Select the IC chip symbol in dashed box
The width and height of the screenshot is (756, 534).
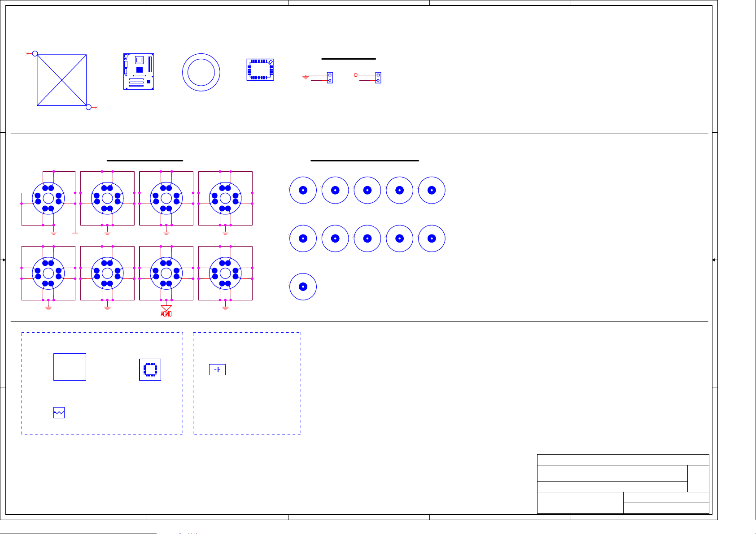click(x=150, y=369)
